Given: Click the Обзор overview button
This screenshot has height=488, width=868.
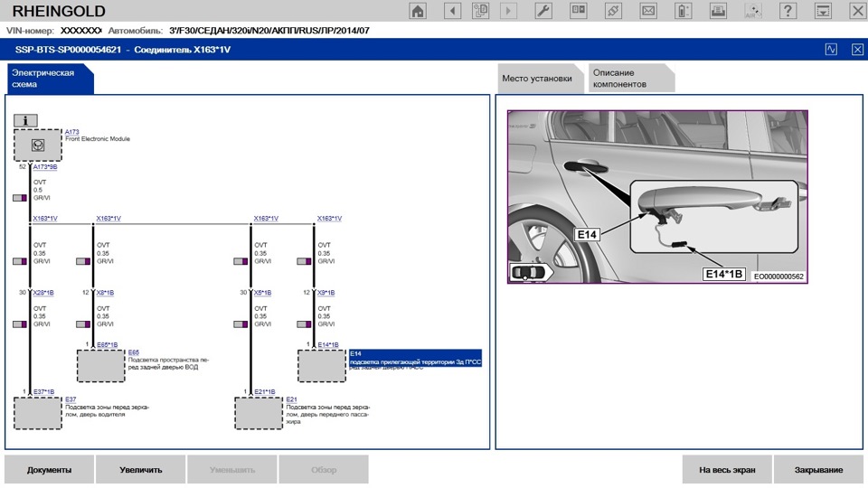Looking at the screenshot, I should click(x=324, y=470).
